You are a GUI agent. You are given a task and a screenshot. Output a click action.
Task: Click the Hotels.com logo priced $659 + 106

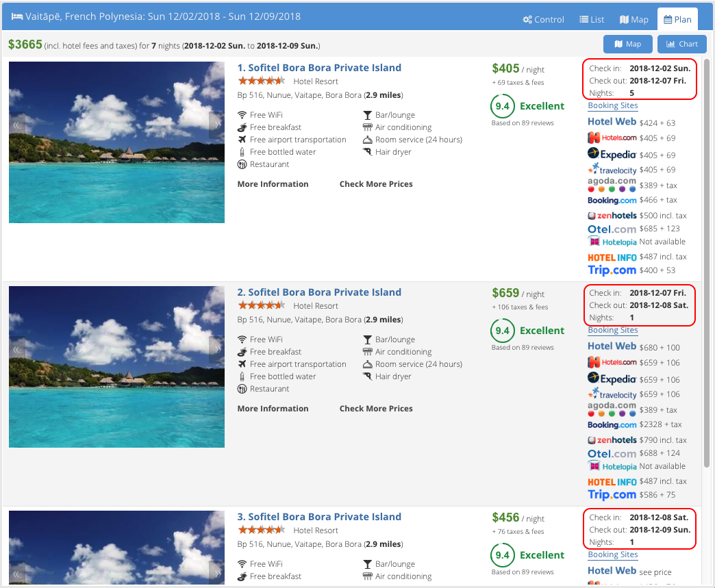click(x=612, y=362)
